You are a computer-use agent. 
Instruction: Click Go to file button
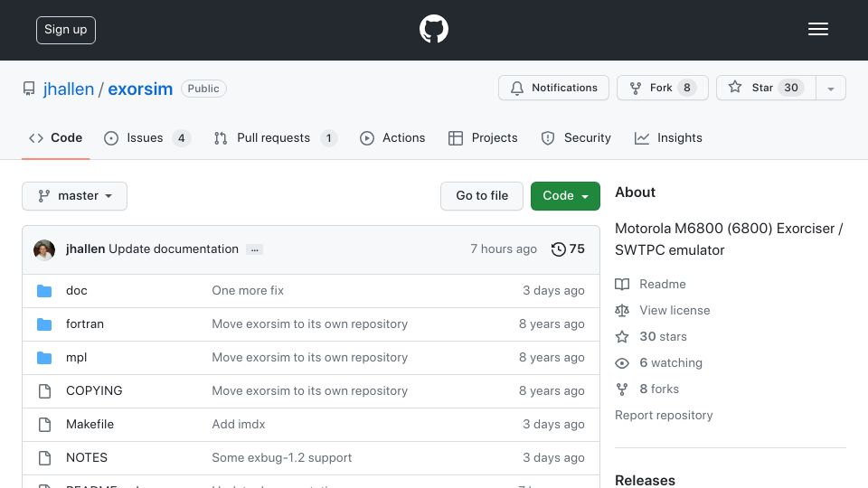tap(482, 196)
